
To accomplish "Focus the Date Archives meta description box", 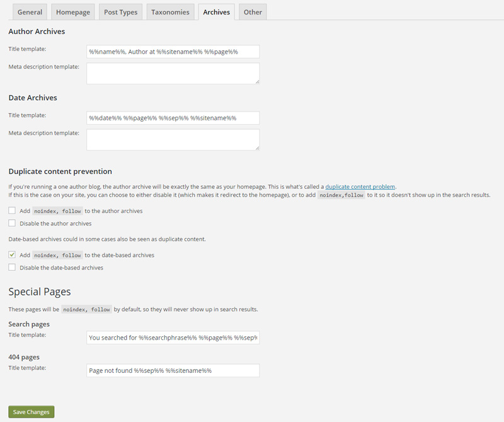I will point(173,139).
